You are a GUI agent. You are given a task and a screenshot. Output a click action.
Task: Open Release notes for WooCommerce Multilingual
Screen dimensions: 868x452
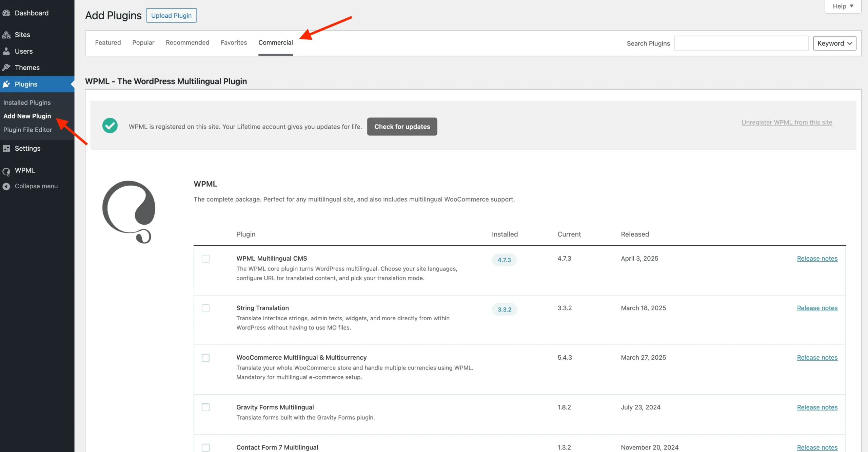(x=817, y=358)
